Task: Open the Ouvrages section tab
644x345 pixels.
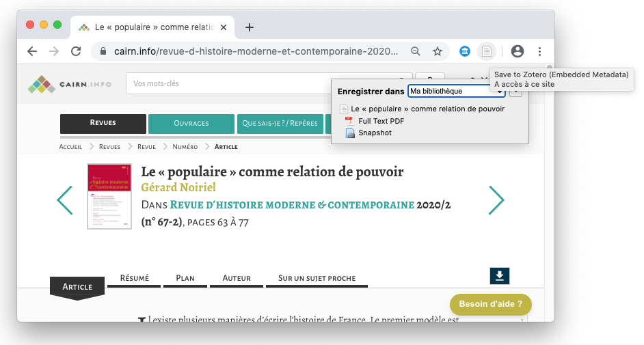Action: (x=191, y=124)
